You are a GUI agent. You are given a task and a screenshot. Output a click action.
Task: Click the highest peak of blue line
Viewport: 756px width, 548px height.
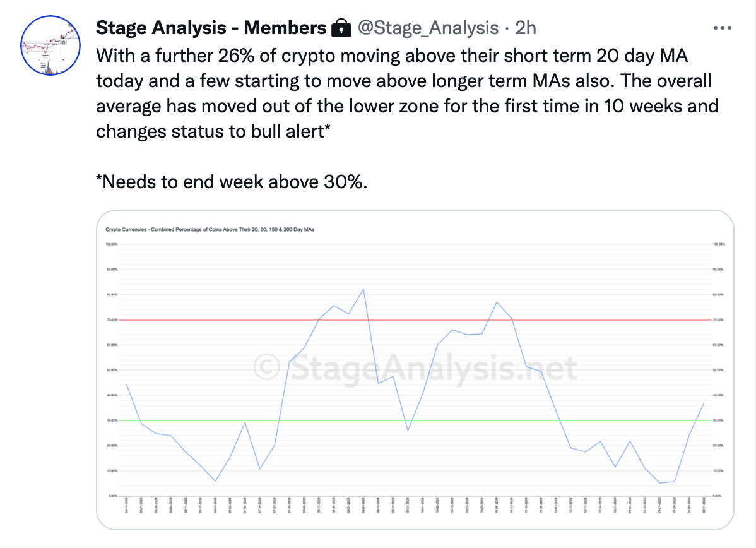[363, 289]
